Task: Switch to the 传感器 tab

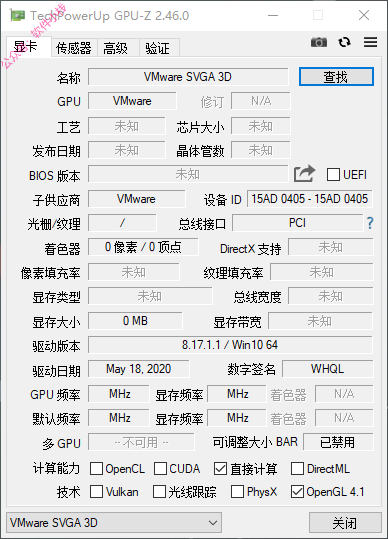Action: click(x=74, y=48)
